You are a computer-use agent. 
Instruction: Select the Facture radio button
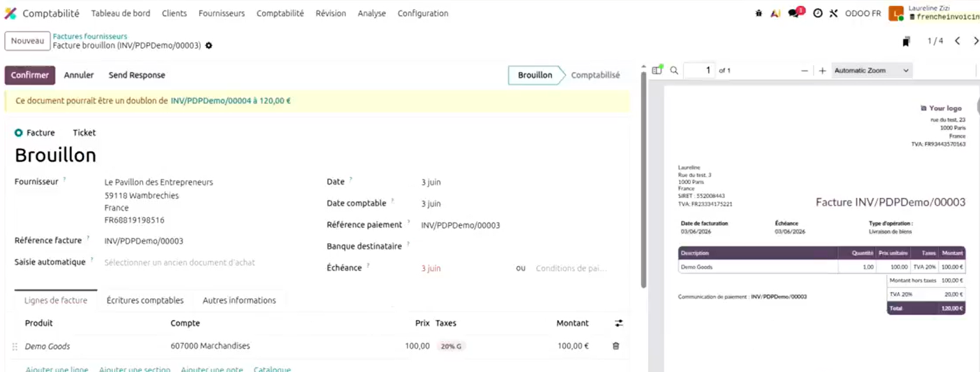pos(19,133)
